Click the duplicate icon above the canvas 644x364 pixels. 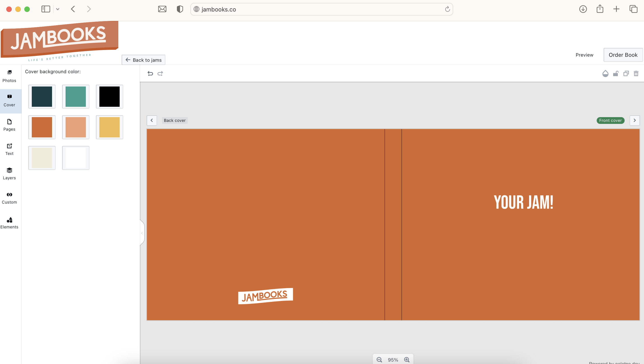pos(626,73)
